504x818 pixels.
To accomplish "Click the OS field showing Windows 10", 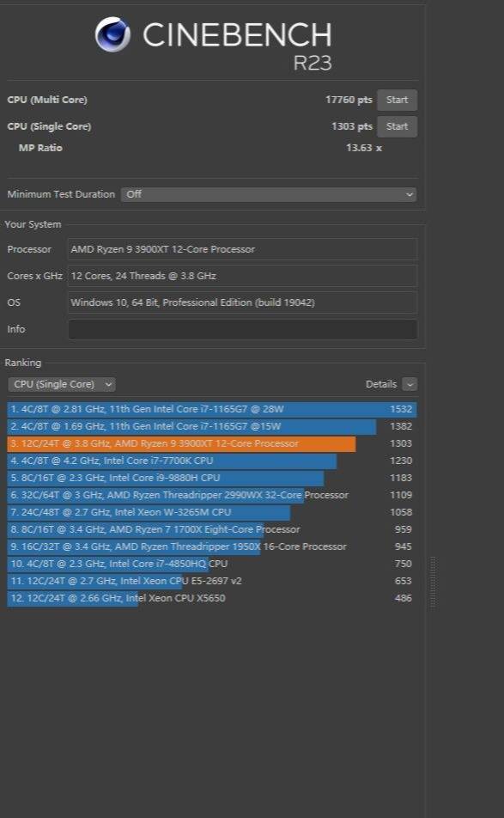I will (242, 302).
